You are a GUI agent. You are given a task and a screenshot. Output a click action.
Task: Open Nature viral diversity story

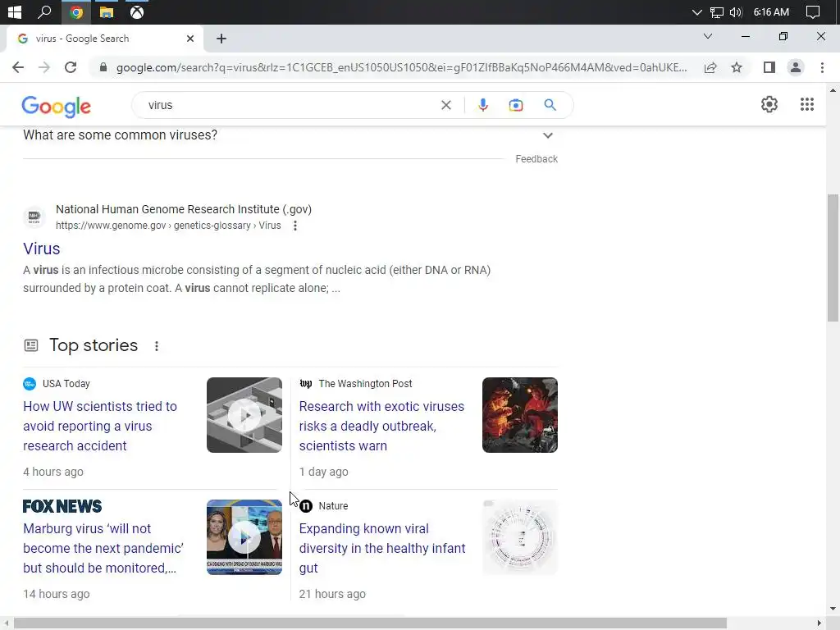pos(382,548)
